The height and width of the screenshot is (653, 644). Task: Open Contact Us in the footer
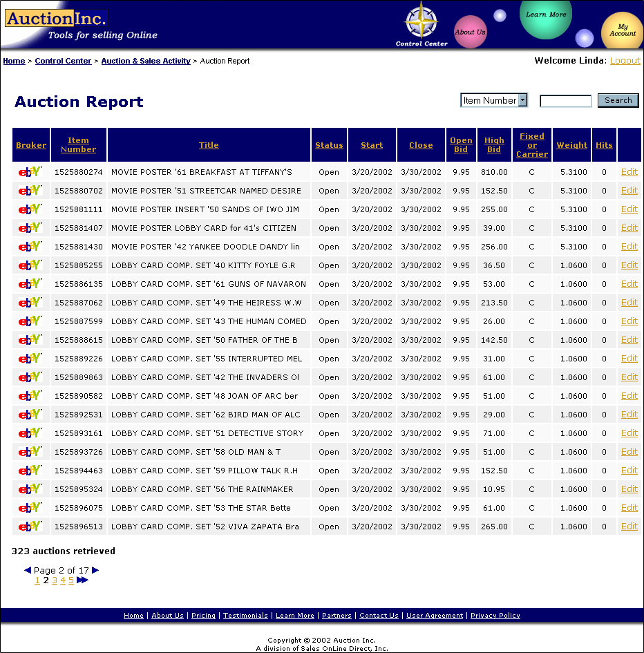(379, 615)
